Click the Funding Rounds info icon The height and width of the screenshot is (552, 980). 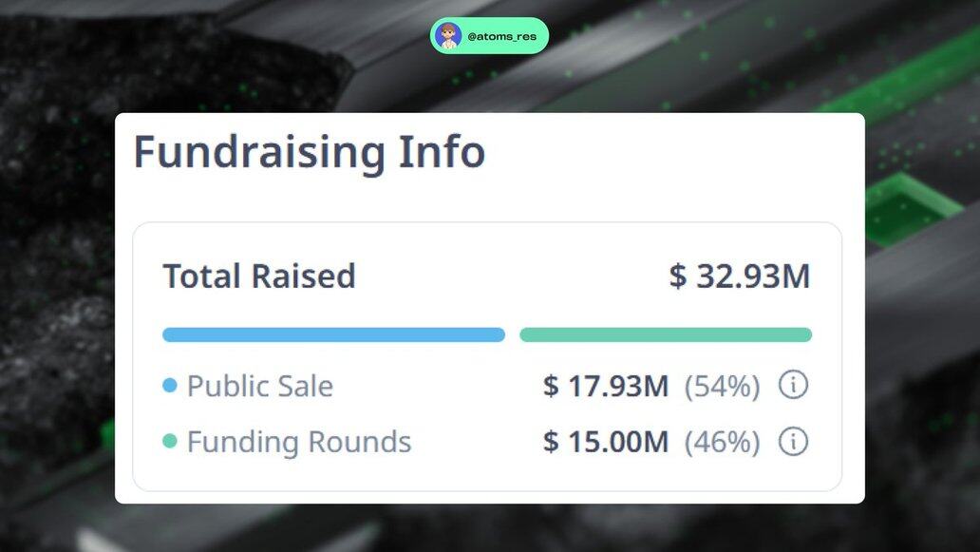(793, 442)
